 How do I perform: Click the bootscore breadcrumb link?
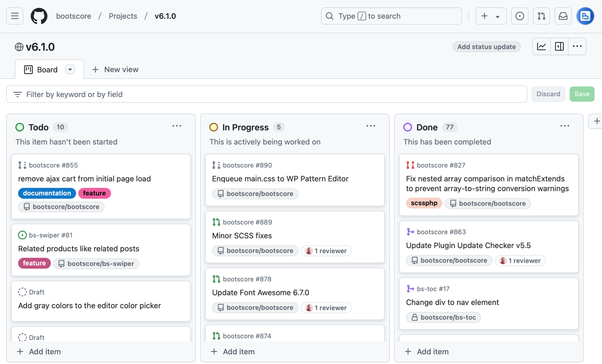tap(73, 16)
